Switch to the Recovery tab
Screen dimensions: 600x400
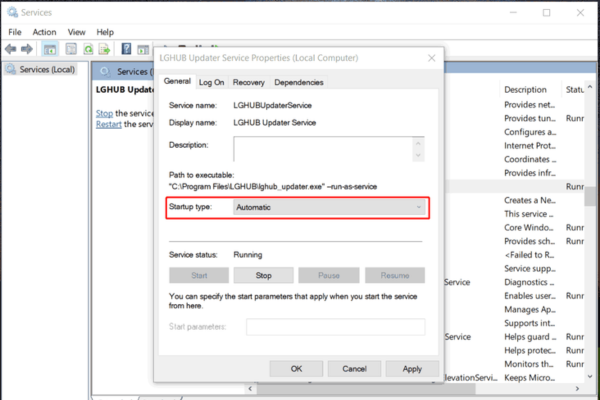pyautogui.click(x=248, y=82)
